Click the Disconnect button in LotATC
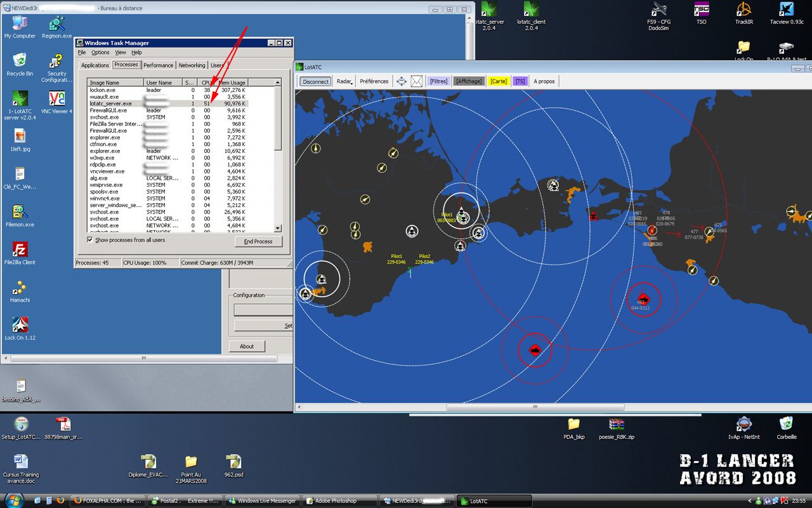Image resolution: width=812 pixels, height=508 pixels. tap(315, 81)
